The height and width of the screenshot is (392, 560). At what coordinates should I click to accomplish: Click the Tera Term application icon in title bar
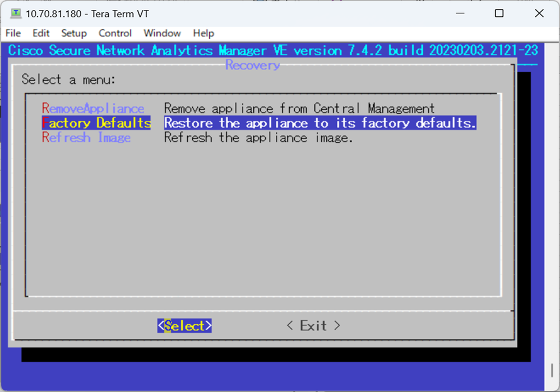click(x=16, y=13)
